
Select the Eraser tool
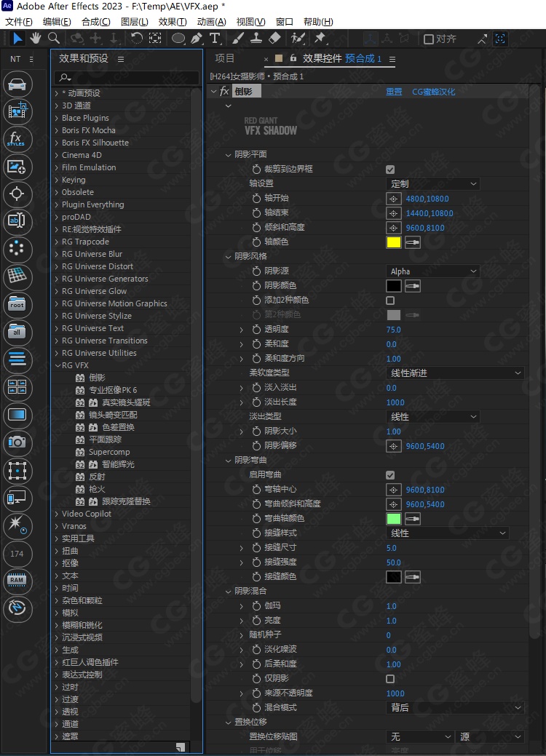click(274, 38)
